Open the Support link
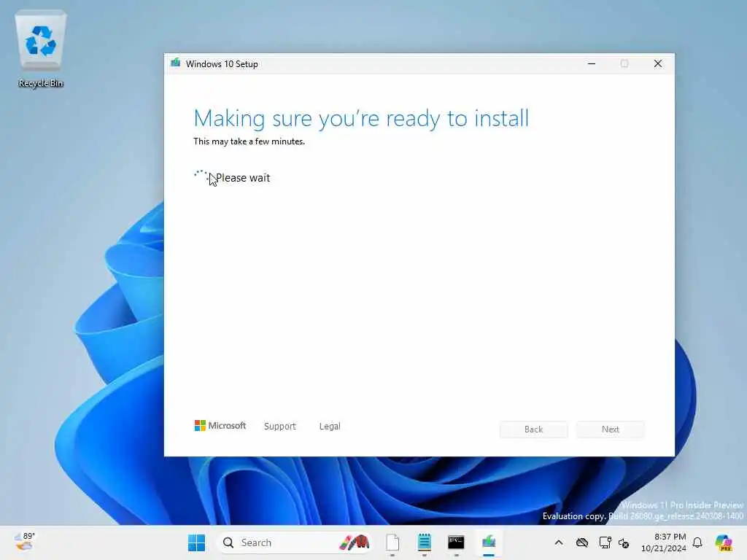 pos(279,426)
